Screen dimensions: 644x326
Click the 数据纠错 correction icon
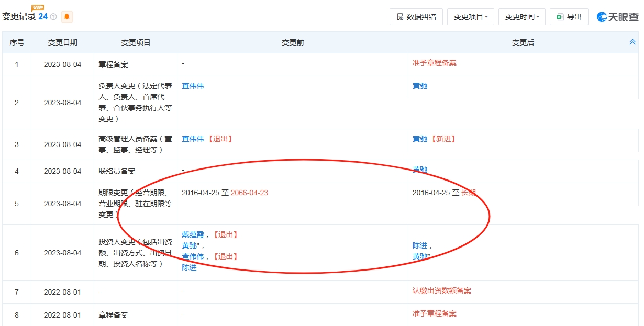pyautogui.click(x=400, y=16)
